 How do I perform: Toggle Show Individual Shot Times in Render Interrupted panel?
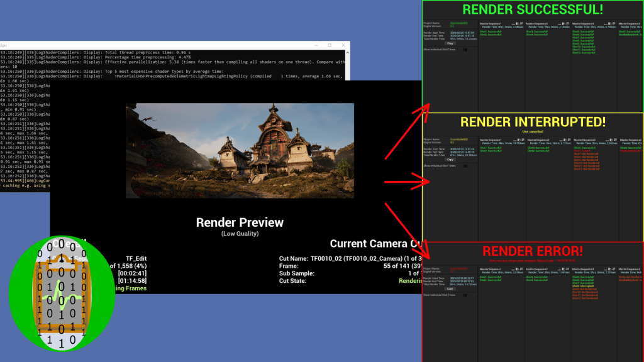coord(466,165)
